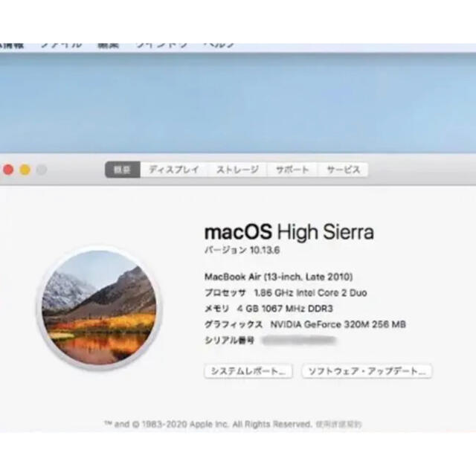This screenshot has height=476, width=476.
Task: Click the MacBook Air (13-inch, Late 2010) text
Action: click(279, 277)
